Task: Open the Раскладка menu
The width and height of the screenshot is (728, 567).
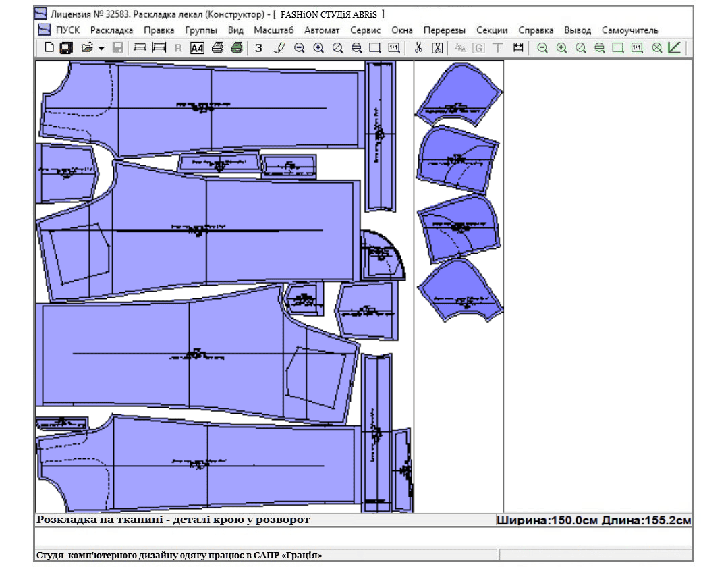Action: [x=111, y=30]
